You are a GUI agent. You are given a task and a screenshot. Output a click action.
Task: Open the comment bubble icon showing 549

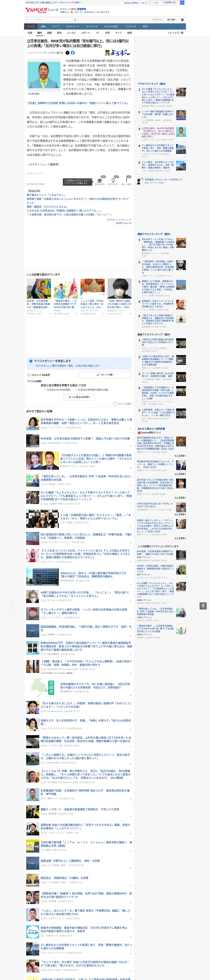point(52,53)
